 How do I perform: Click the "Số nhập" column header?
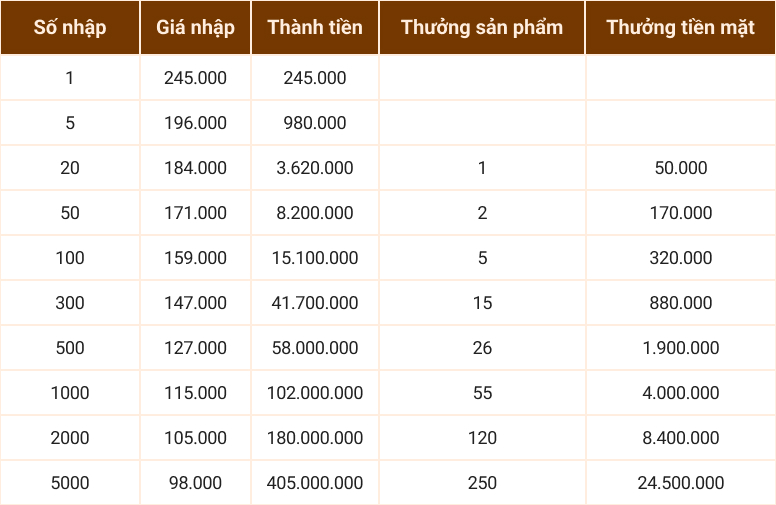(x=70, y=27)
